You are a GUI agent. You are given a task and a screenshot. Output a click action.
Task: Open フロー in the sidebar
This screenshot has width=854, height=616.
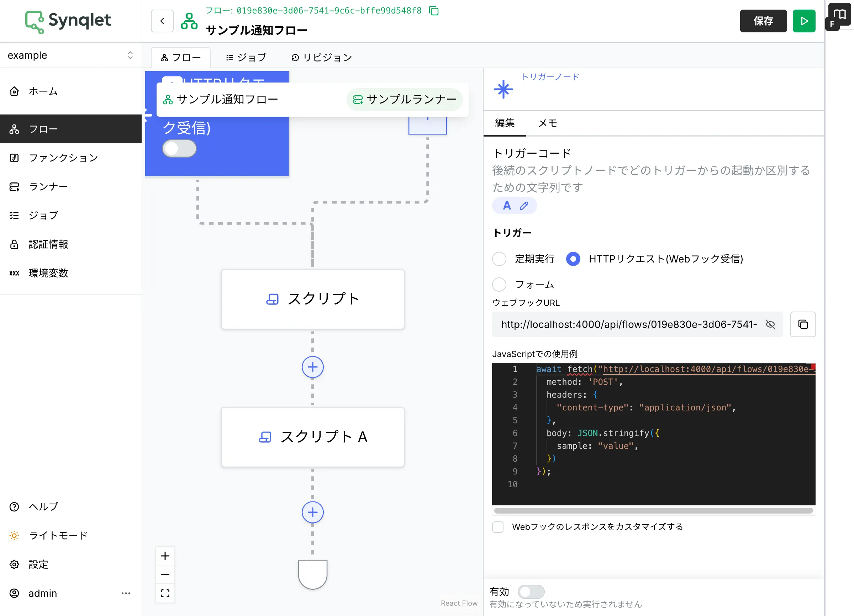(71, 129)
